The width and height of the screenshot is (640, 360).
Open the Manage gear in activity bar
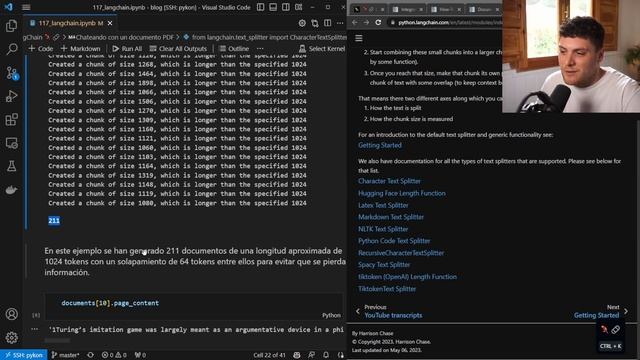(11, 337)
